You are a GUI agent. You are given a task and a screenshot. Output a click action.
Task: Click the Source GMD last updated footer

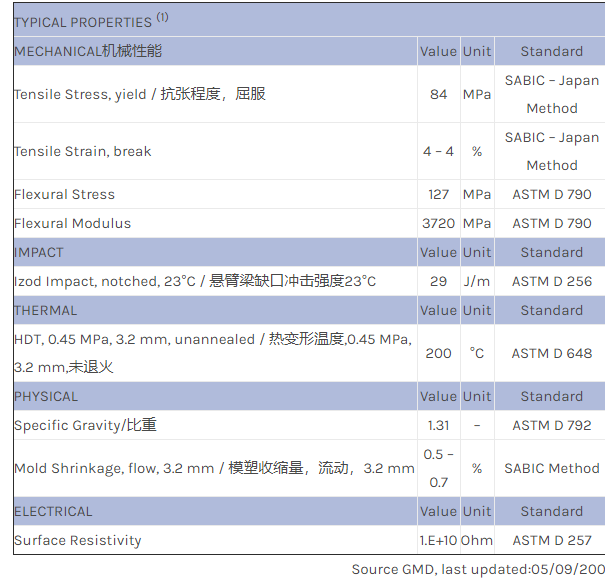click(475, 569)
